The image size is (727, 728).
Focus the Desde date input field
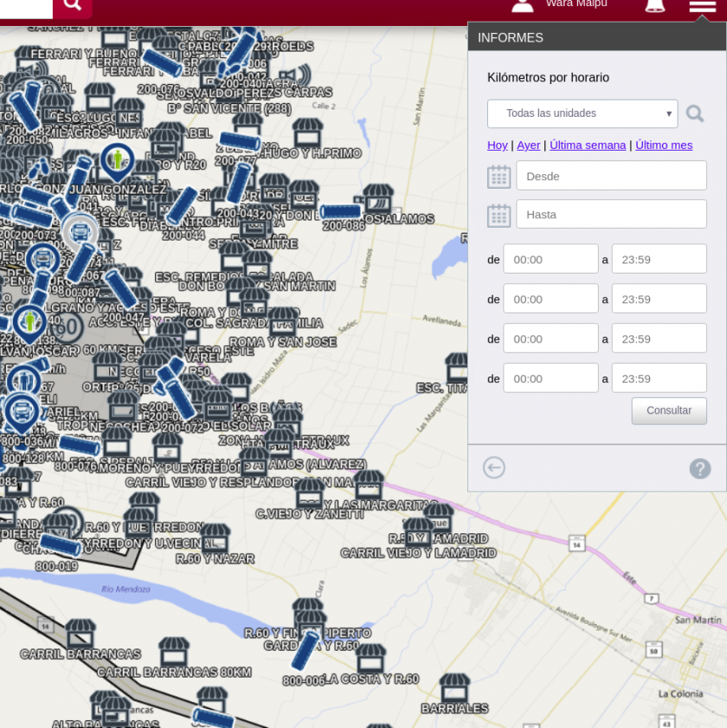(611, 176)
